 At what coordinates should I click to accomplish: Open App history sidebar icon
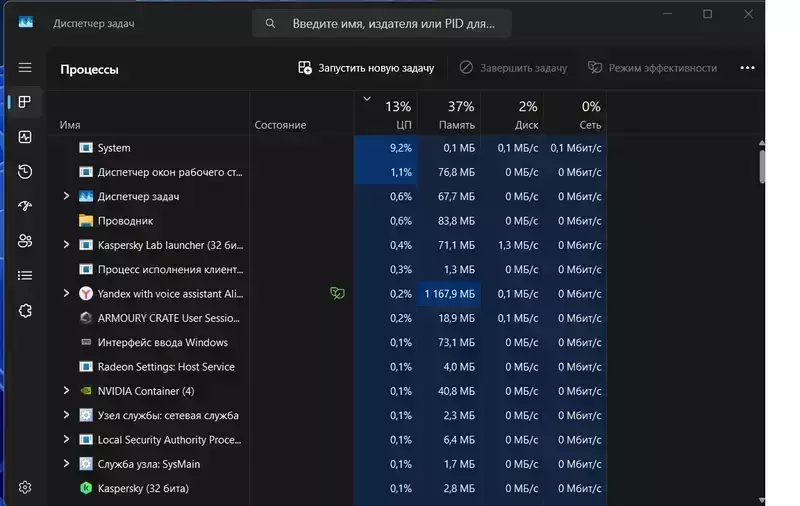(x=24, y=171)
